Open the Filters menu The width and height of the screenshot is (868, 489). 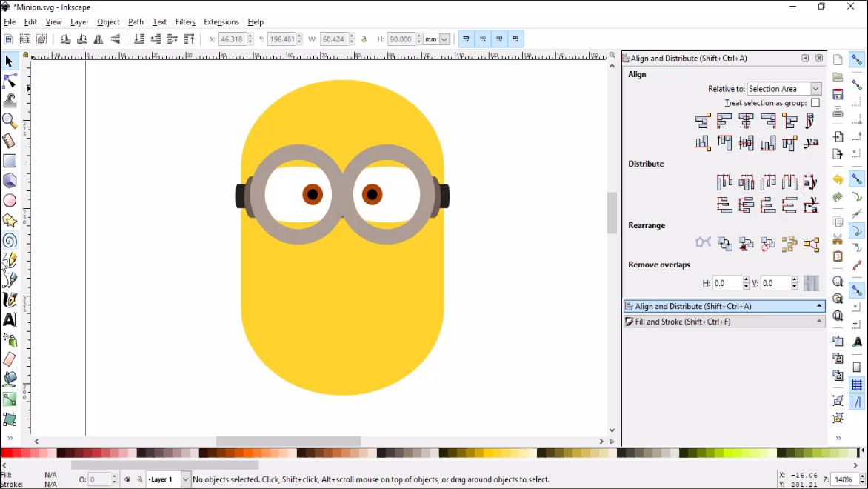point(185,22)
